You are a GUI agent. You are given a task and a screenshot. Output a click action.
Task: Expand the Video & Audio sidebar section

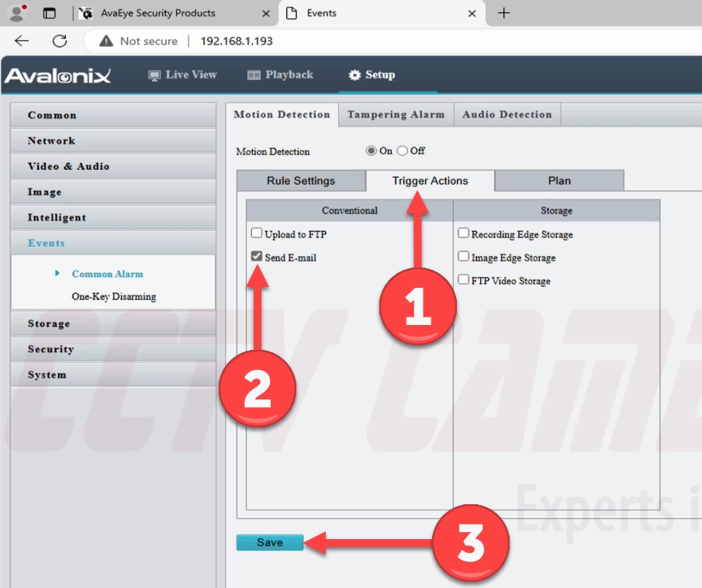click(112, 166)
